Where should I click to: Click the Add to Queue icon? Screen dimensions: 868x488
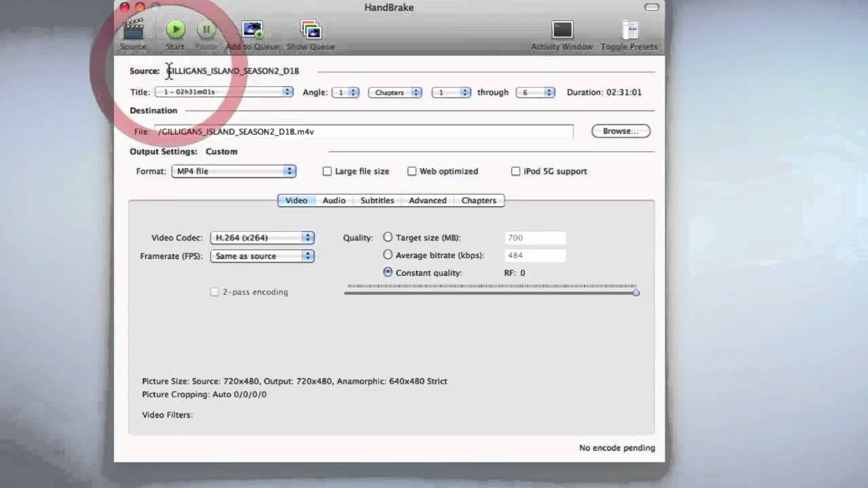tap(252, 30)
